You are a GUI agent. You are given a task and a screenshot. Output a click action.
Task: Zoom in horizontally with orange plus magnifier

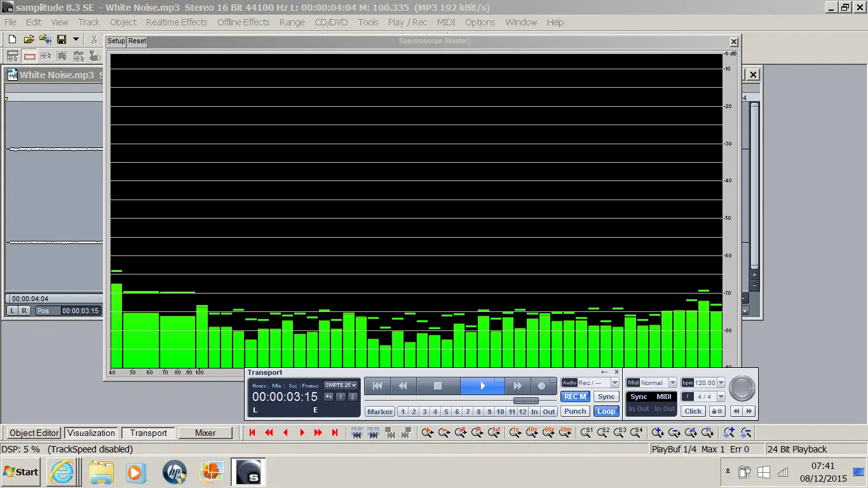[x=428, y=433]
